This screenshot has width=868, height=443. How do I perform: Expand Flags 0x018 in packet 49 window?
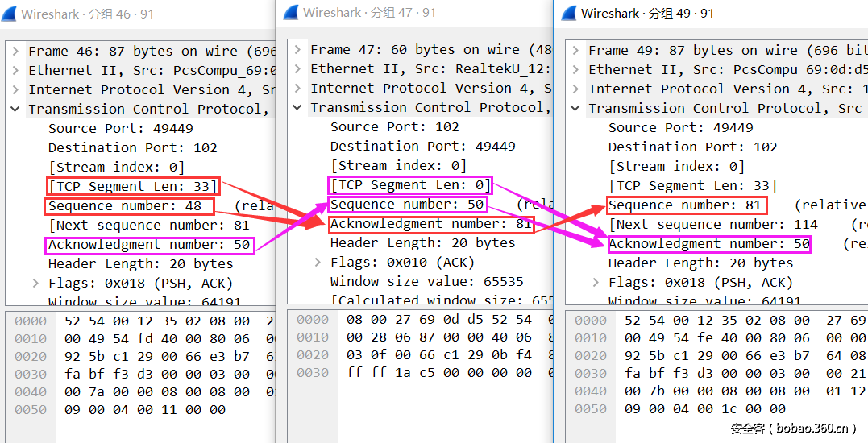point(596,283)
